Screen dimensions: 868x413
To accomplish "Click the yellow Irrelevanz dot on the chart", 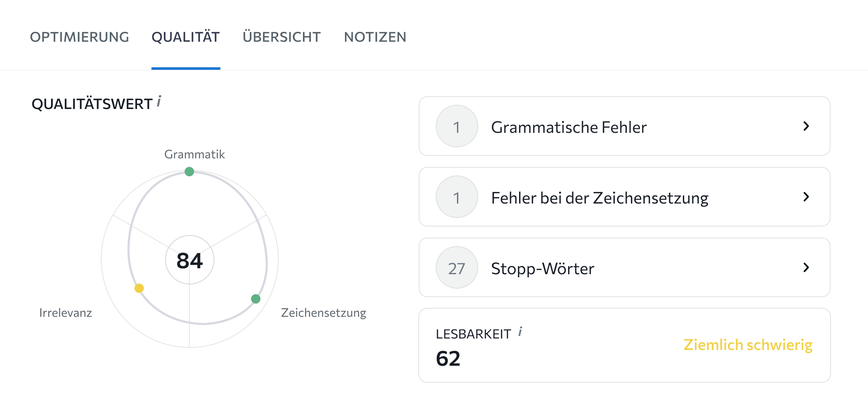I will click(139, 288).
